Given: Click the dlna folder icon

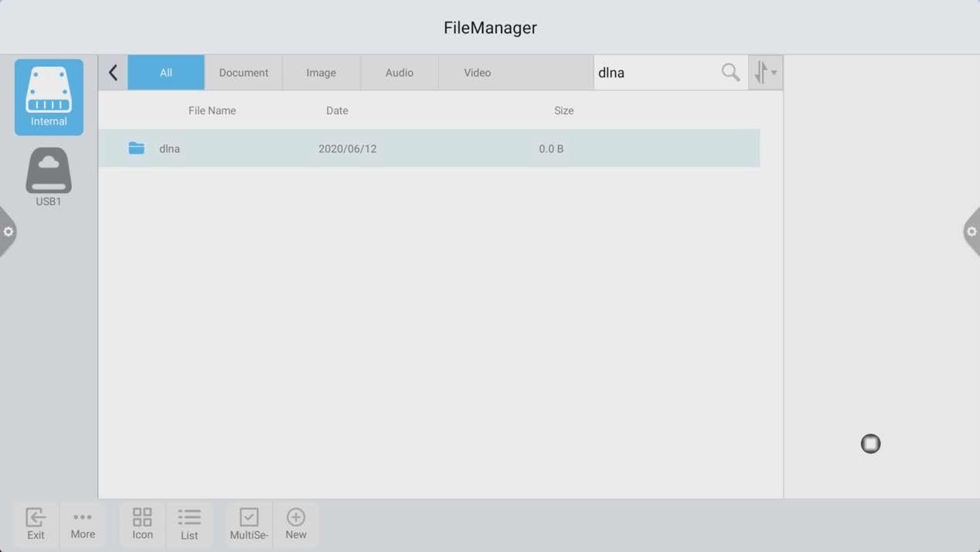Looking at the screenshot, I should tap(137, 148).
